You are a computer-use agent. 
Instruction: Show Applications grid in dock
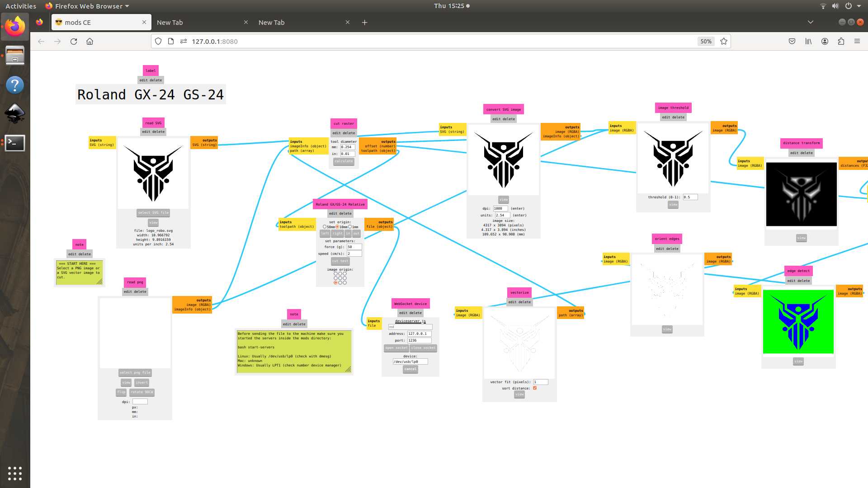click(15, 473)
